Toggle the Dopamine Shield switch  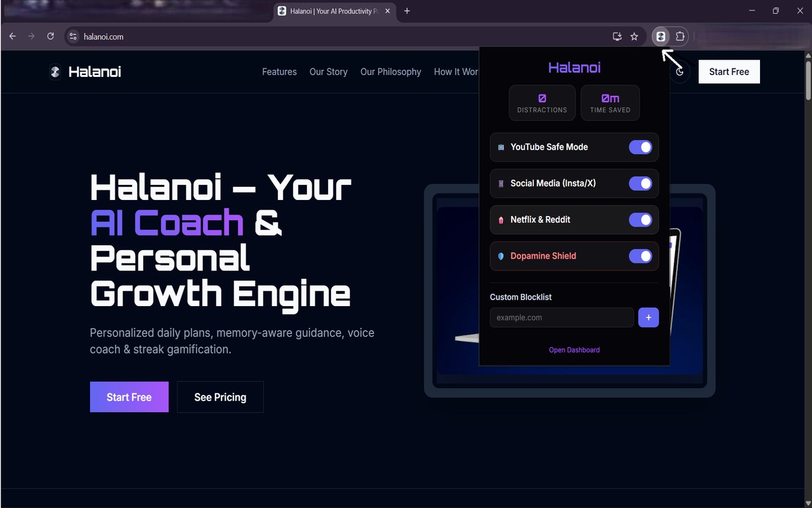[640, 256]
